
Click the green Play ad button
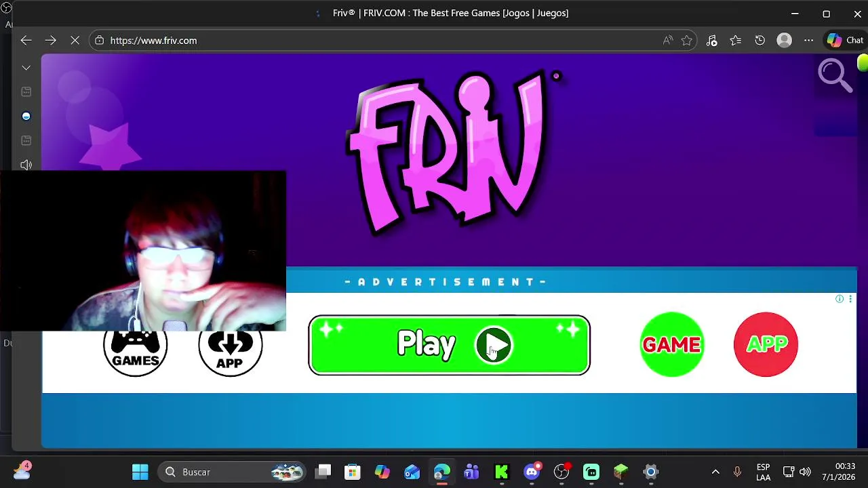click(x=449, y=345)
